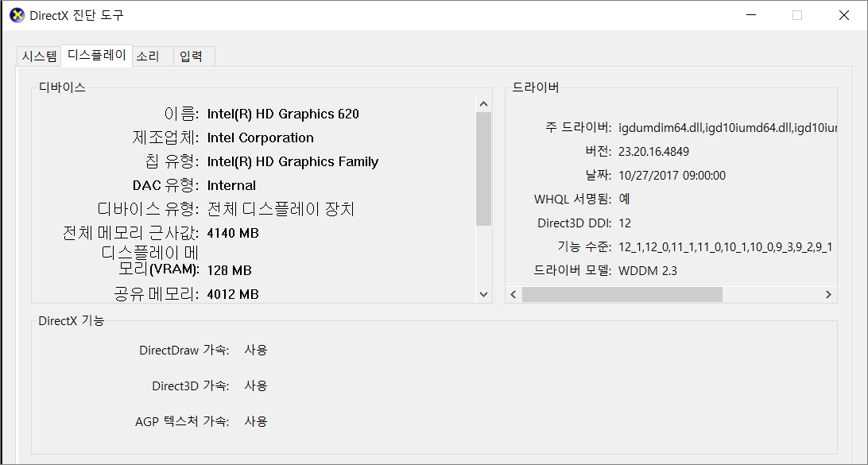Select the 디스플레이 tab

tap(97, 56)
